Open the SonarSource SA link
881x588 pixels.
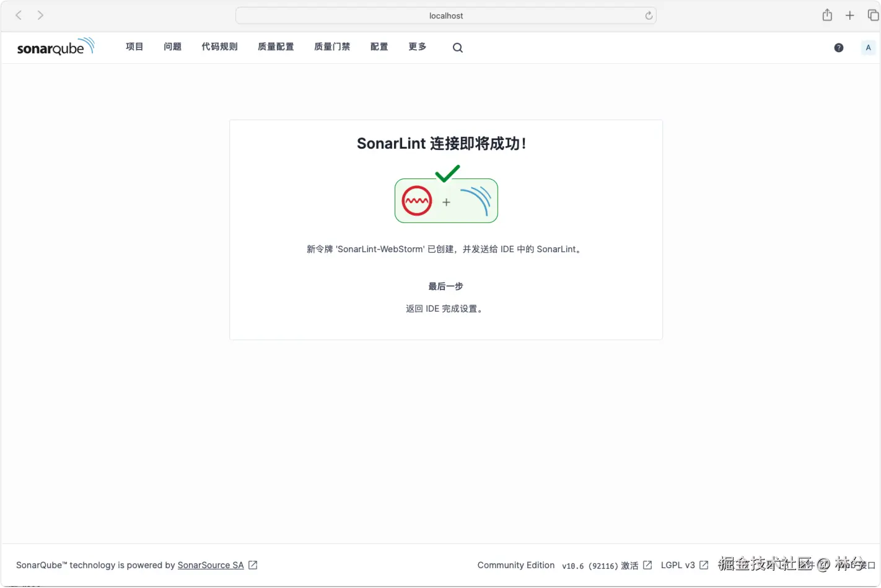(x=211, y=565)
